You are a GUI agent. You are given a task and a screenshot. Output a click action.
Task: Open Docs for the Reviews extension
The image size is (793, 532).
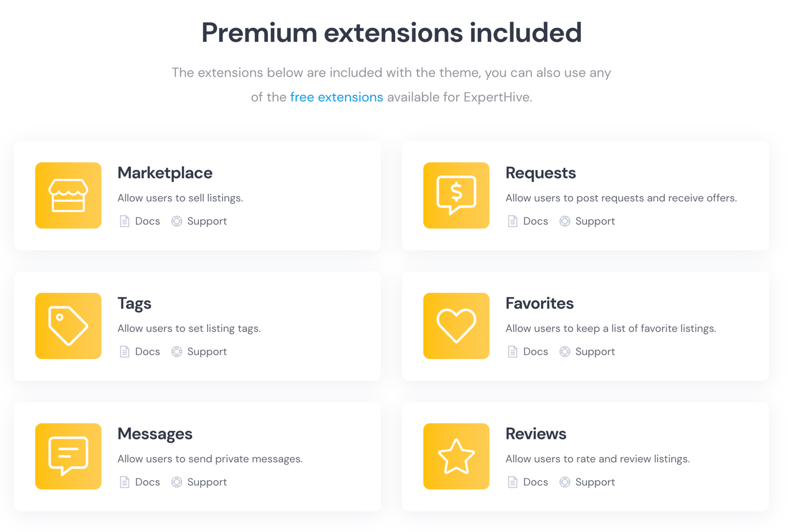click(528, 483)
